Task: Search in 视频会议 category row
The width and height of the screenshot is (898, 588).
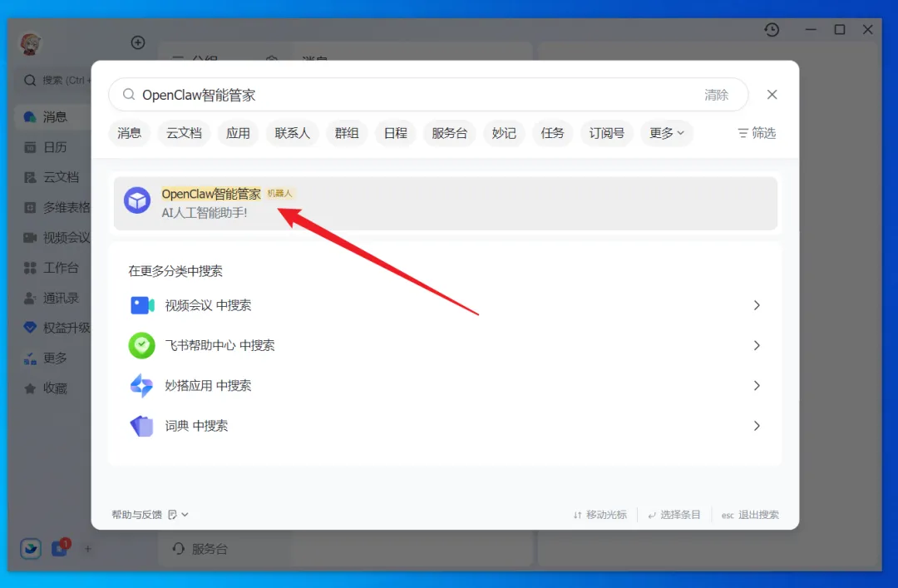Action: (445, 305)
